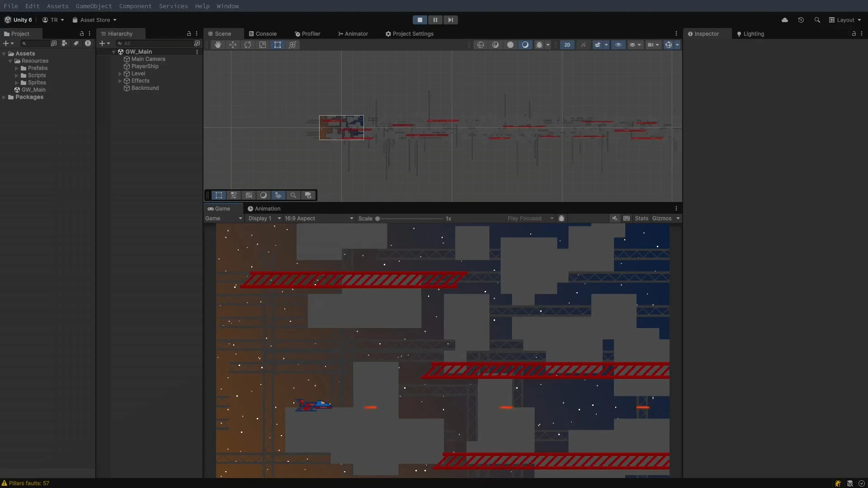This screenshot has height=488, width=868.
Task: Toggle 2D mode in the Scene view
Action: [x=567, y=45]
